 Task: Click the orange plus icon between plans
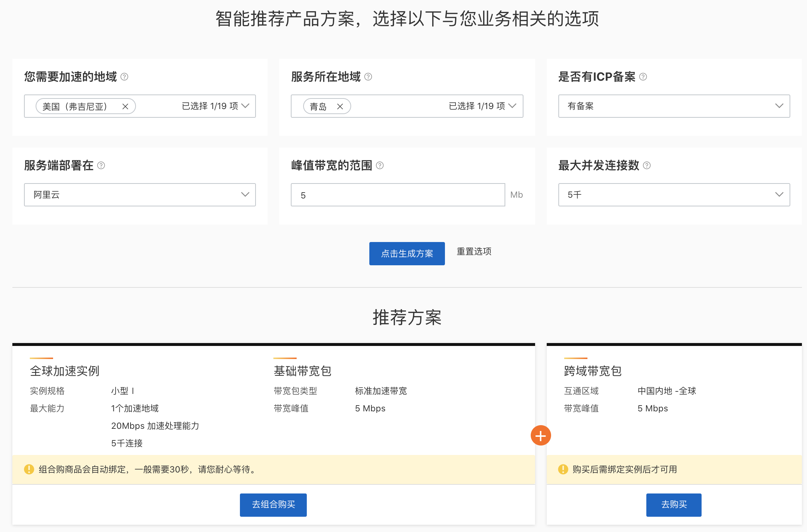[541, 435]
